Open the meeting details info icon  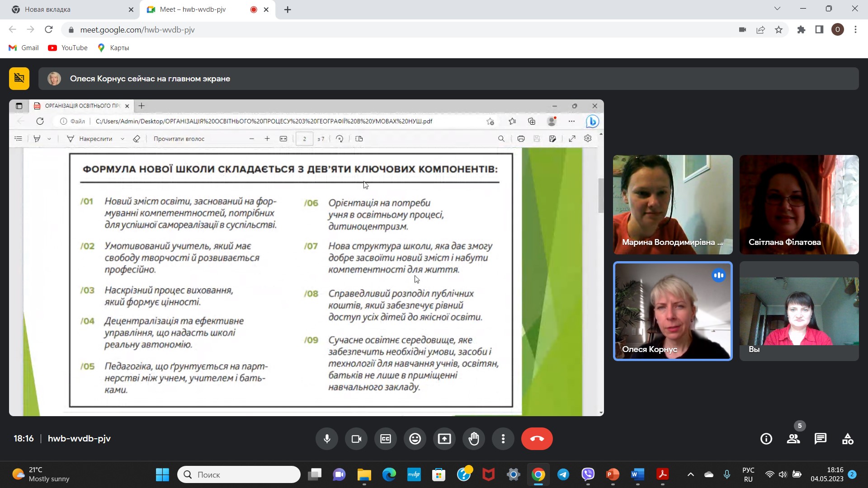tap(766, 439)
